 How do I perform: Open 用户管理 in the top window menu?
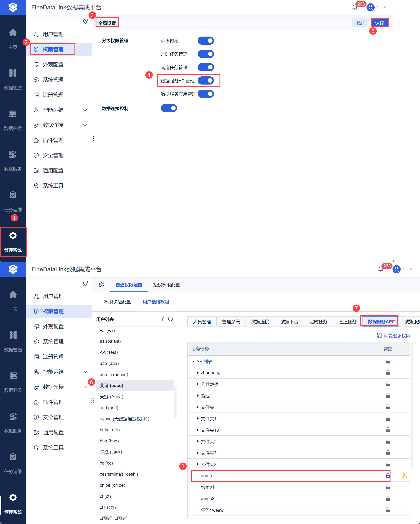[59, 34]
